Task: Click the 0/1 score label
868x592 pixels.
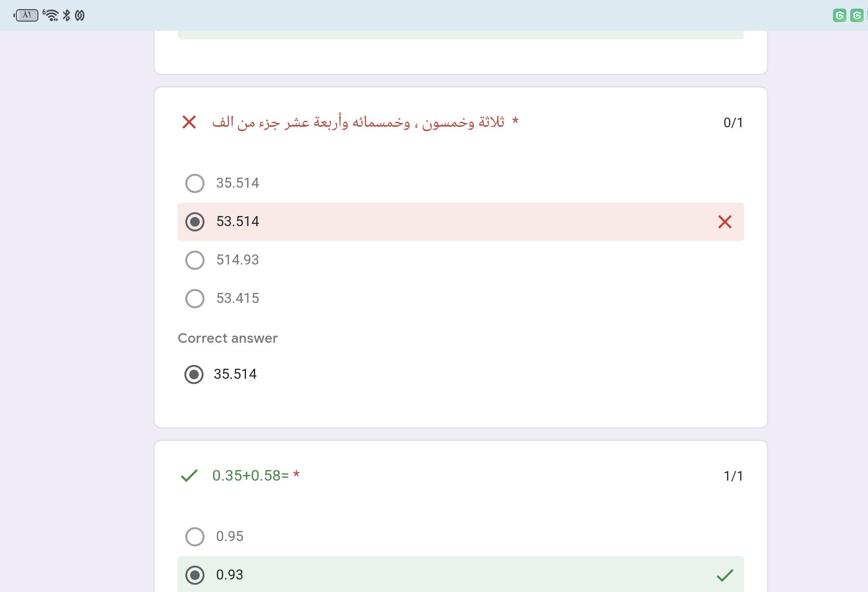Action: [x=733, y=123]
